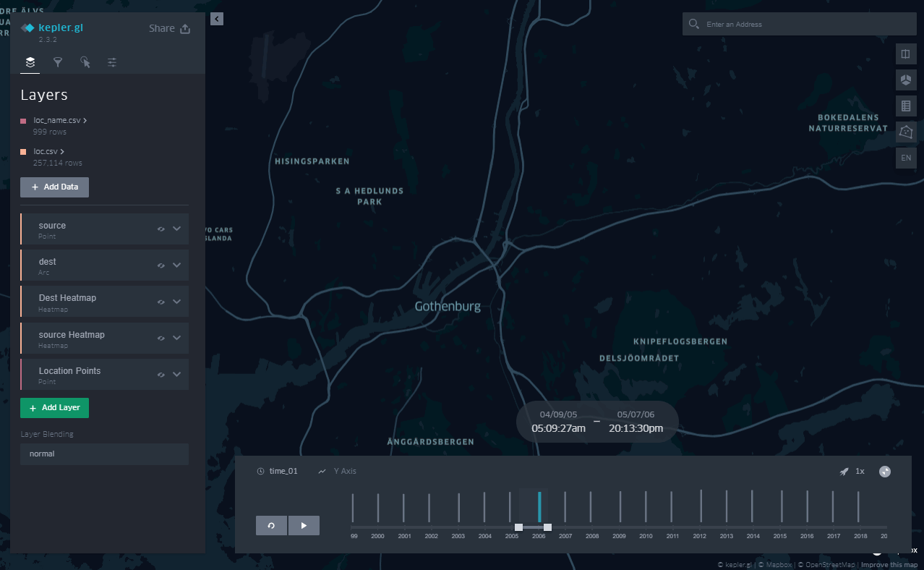Toggle visibility of source Heatmap layer
924x570 pixels.
(x=161, y=338)
